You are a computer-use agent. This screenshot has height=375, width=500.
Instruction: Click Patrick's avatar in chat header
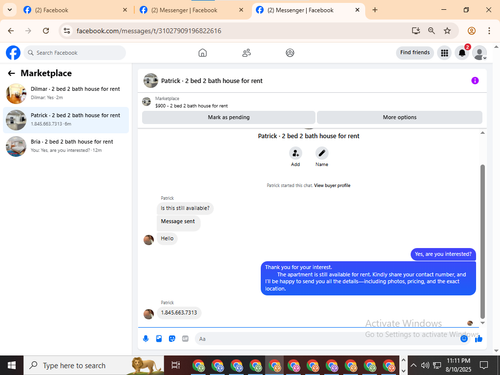pyautogui.click(x=151, y=81)
